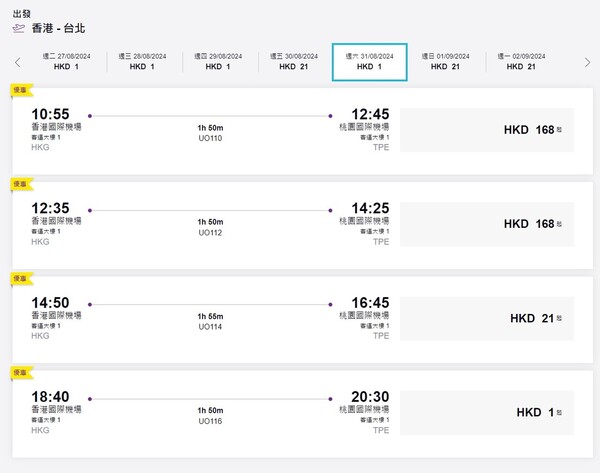
Task: Pick the 01/09/2024 date tab
Action: coord(446,61)
